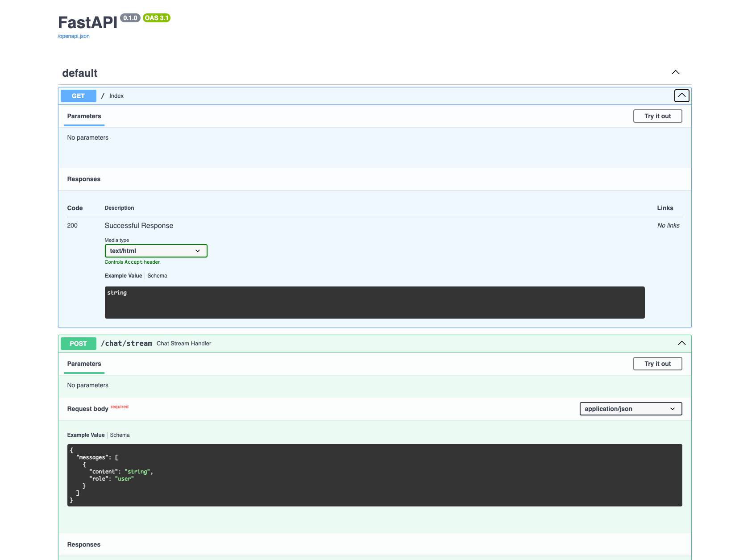Click the GET method badge

79,96
